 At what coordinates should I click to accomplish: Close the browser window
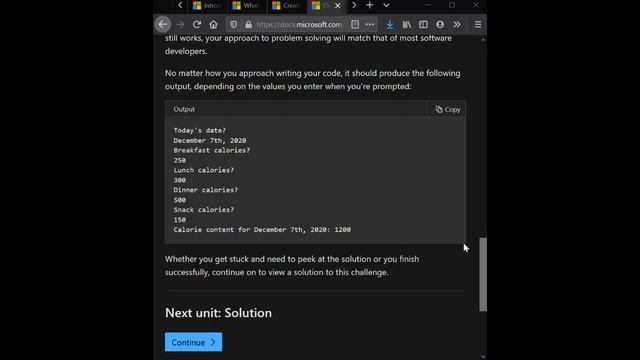[x=476, y=5]
